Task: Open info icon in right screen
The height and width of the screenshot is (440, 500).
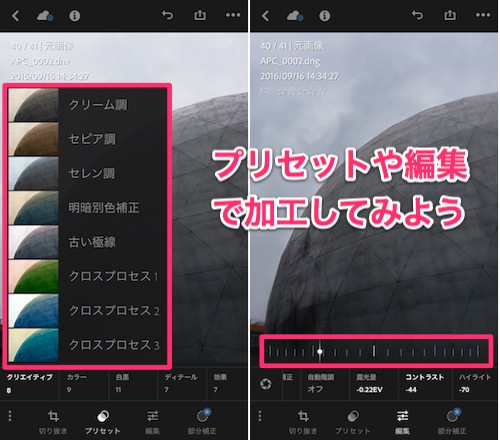Action: [x=324, y=16]
